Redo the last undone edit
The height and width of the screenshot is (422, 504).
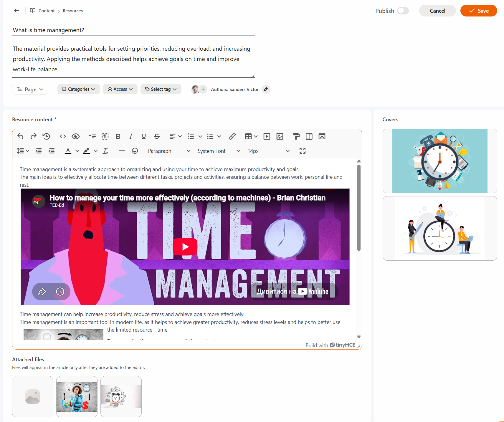[33, 136]
